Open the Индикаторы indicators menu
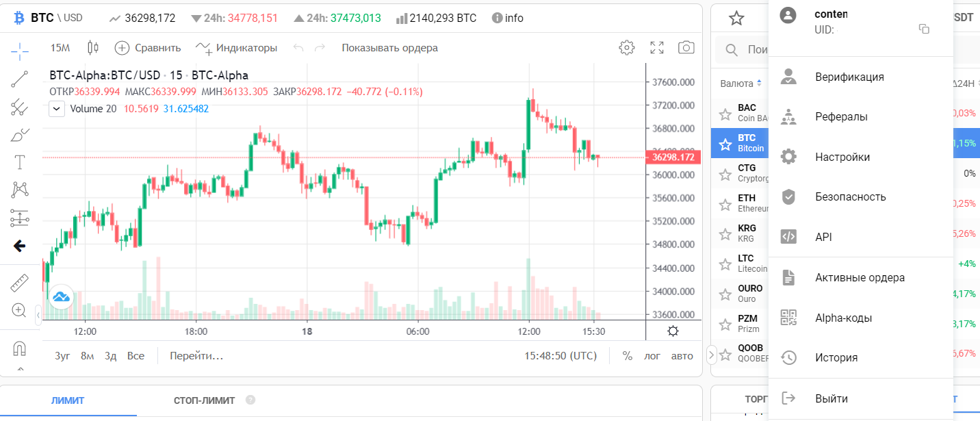Viewport: 980px width, 421px height. (x=236, y=48)
